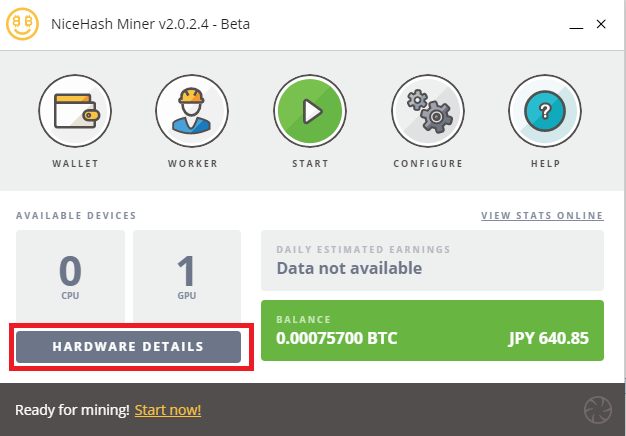Screen dimensions: 626x436
Task: Open the Worker settings icon
Action: [x=192, y=111]
